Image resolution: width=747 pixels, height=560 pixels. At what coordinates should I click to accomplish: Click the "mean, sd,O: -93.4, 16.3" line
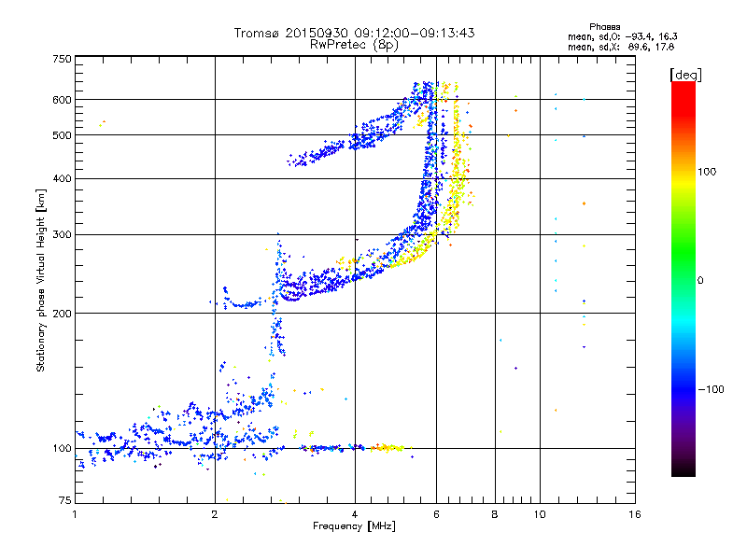coord(622,36)
